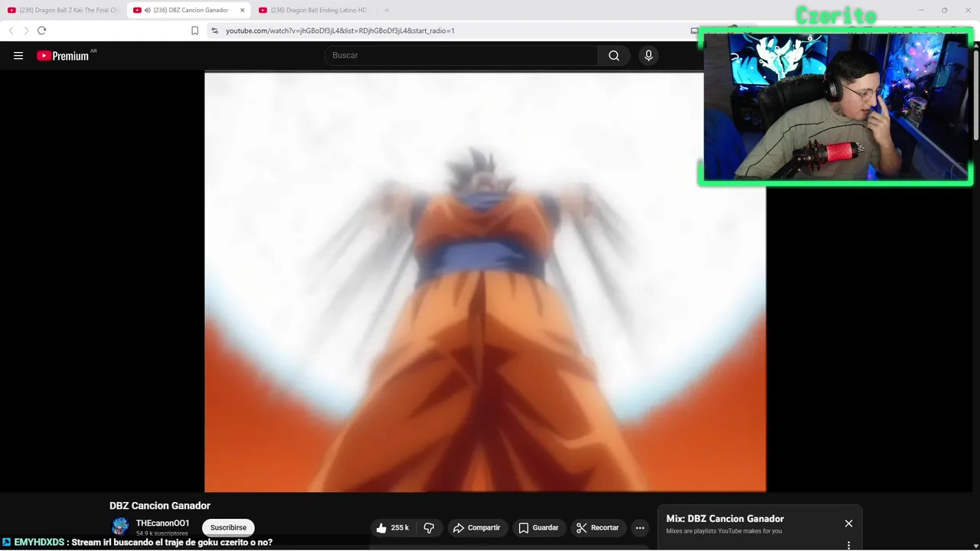This screenshot has width=980, height=551.
Task: Go forward in browser history
Action: point(25,31)
